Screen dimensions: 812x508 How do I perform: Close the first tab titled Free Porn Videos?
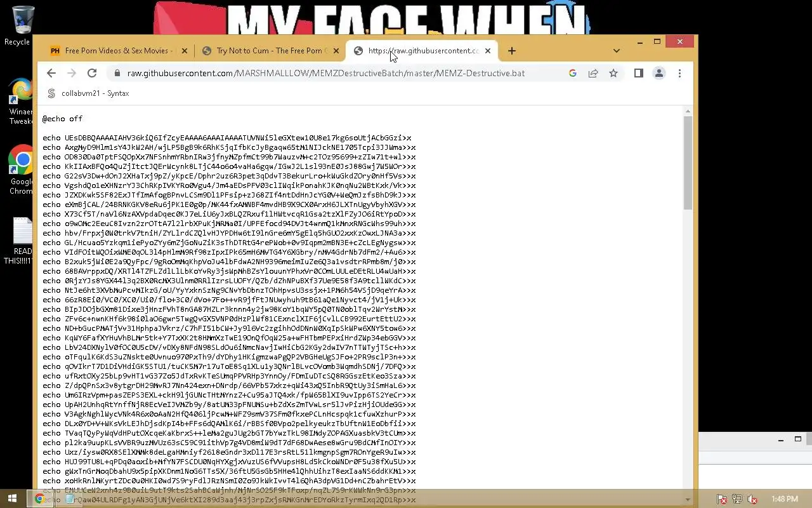(185, 51)
